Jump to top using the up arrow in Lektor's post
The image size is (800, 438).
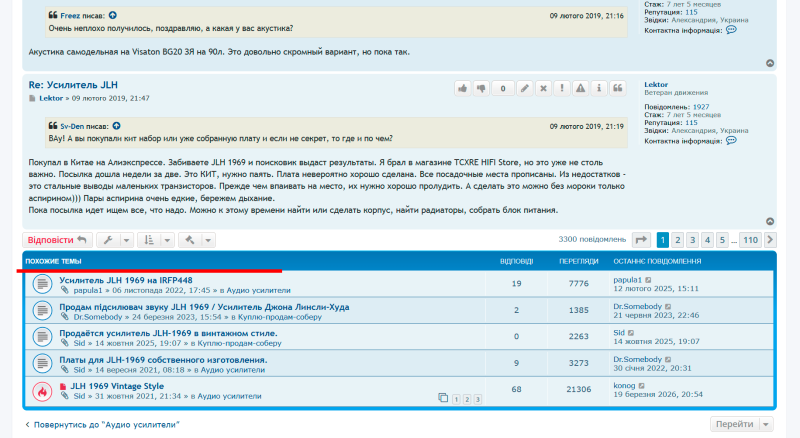pyautogui.click(x=770, y=222)
